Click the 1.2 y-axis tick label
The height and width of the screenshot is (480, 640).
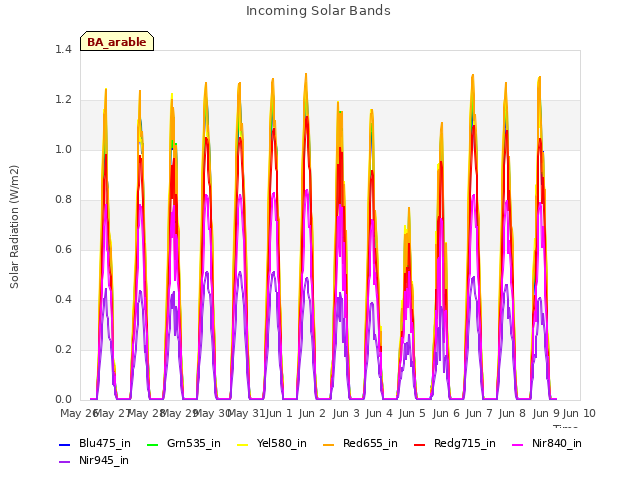point(63,100)
